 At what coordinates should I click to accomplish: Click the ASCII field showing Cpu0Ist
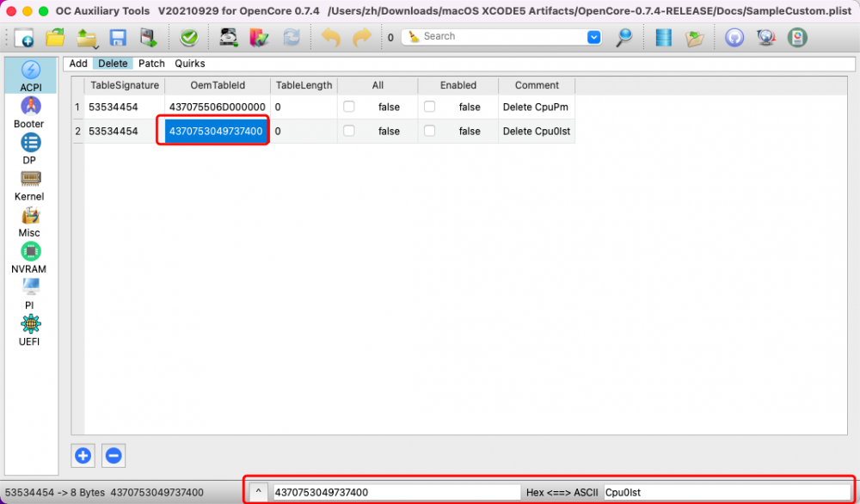pyautogui.click(x=727, y=492)
